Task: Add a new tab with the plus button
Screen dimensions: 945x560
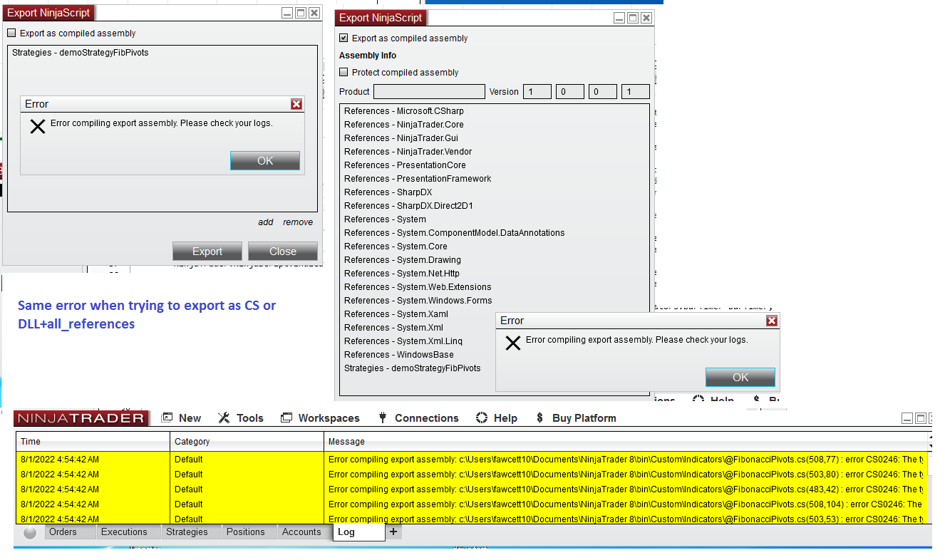Action: coord(393,532)
